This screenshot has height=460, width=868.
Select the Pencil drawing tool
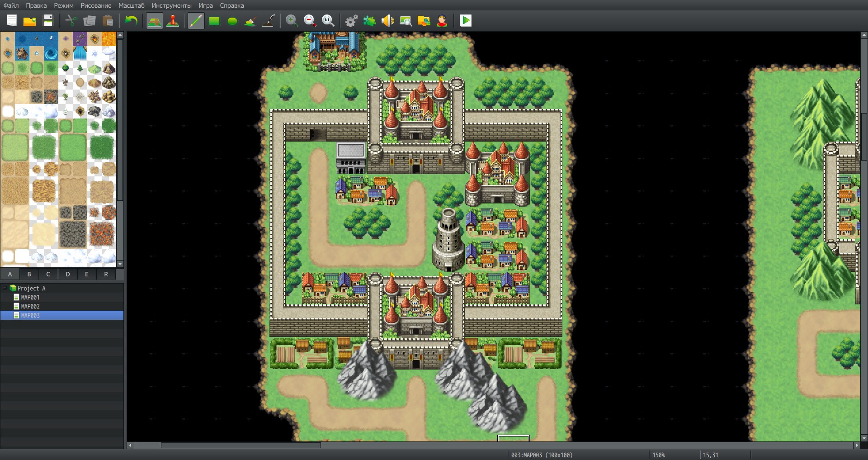click(196, 21)
